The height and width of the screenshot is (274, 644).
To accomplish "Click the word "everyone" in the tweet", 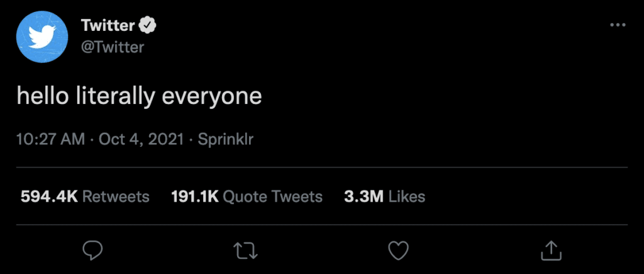I will click(212, 97).
